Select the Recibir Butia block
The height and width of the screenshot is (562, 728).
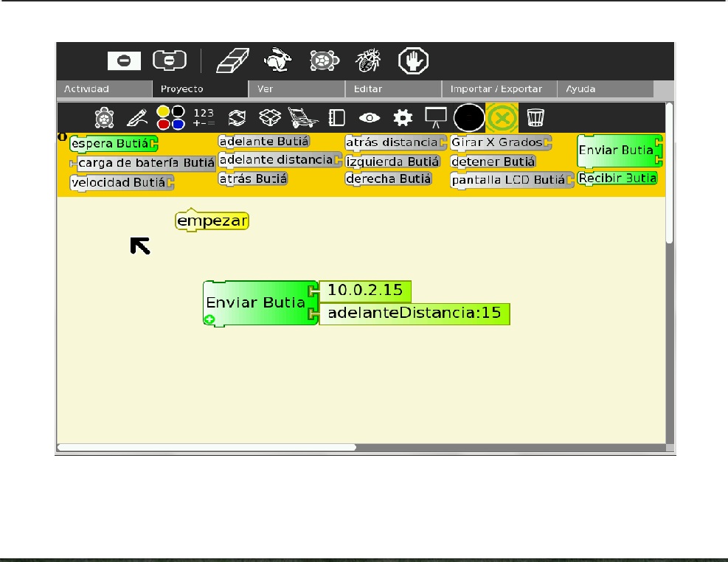tap(617, 178)
